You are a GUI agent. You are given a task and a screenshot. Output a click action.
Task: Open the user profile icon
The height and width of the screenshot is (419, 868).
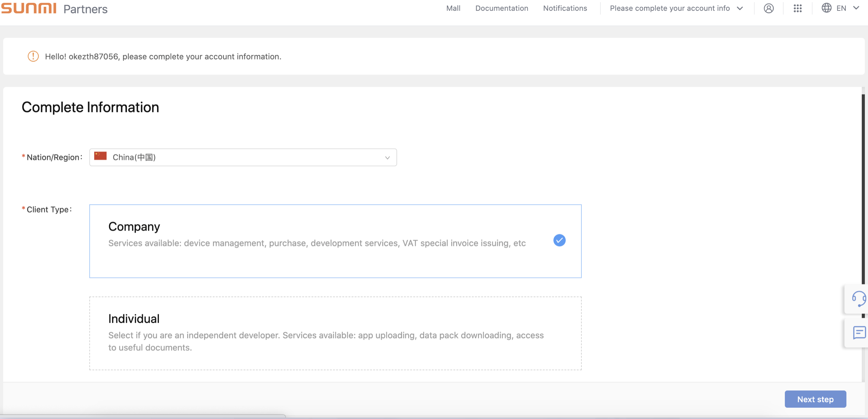769,8
